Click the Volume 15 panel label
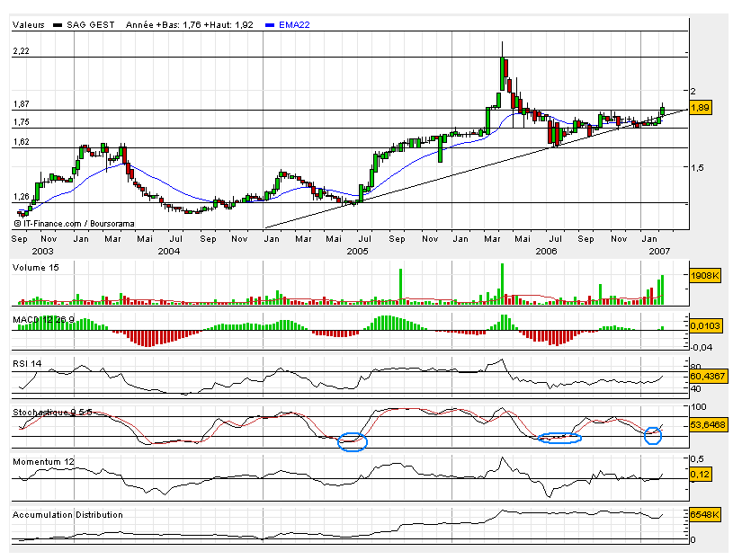Screen dimensions: 733x560 click(x=36, y=268)
